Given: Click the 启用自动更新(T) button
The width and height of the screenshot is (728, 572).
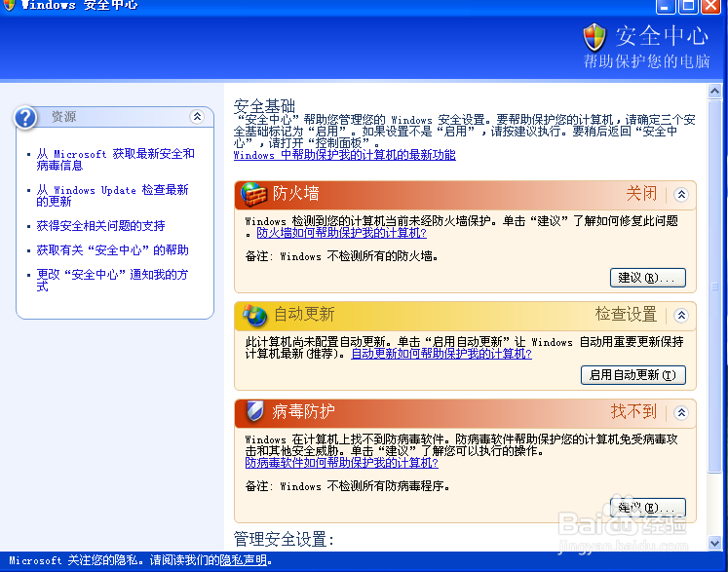Looking at the screenshot, I should (633, 375).
